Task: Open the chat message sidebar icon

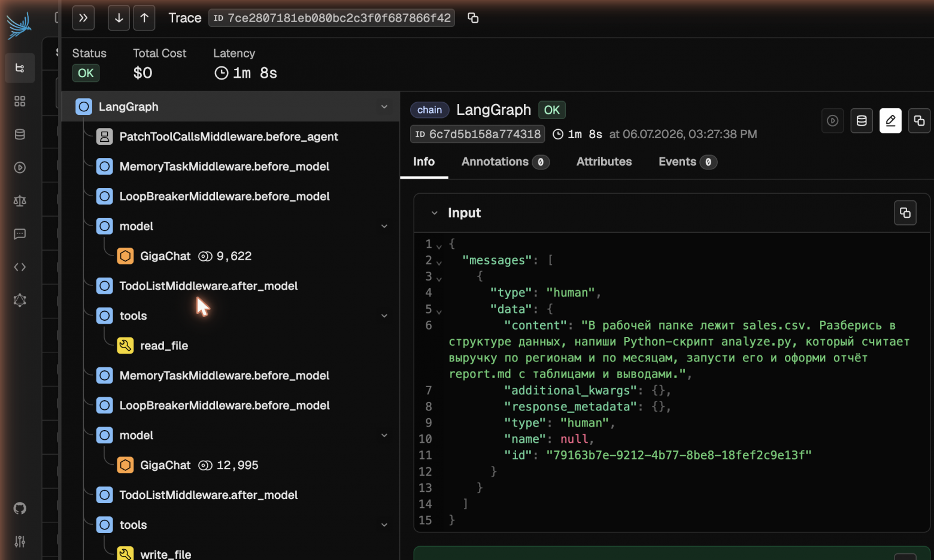Action: (20, 234)
